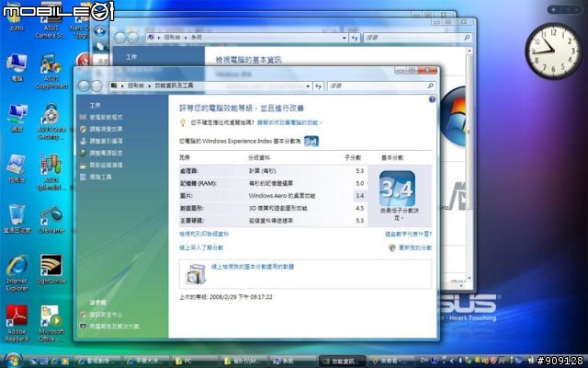Open address dropdown arrow in the 系統 window

(345, 38)
